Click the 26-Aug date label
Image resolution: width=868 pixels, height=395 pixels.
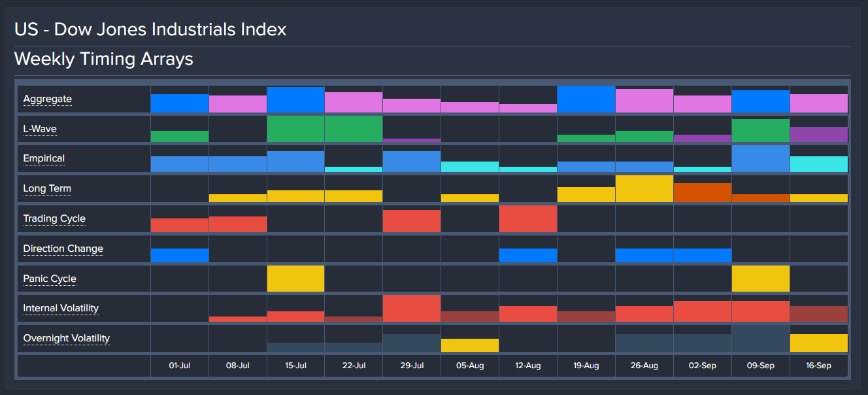click(644, 366)
